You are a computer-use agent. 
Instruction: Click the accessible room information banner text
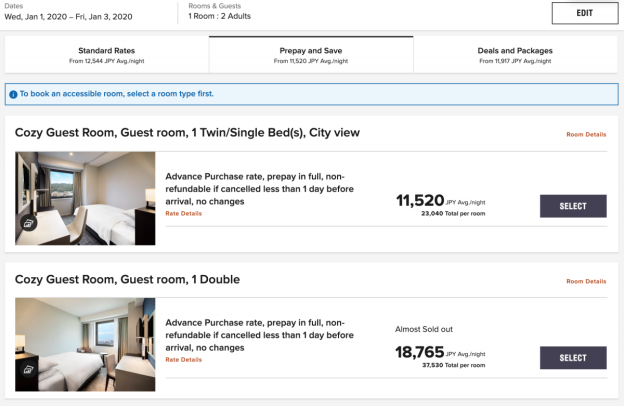117,94
